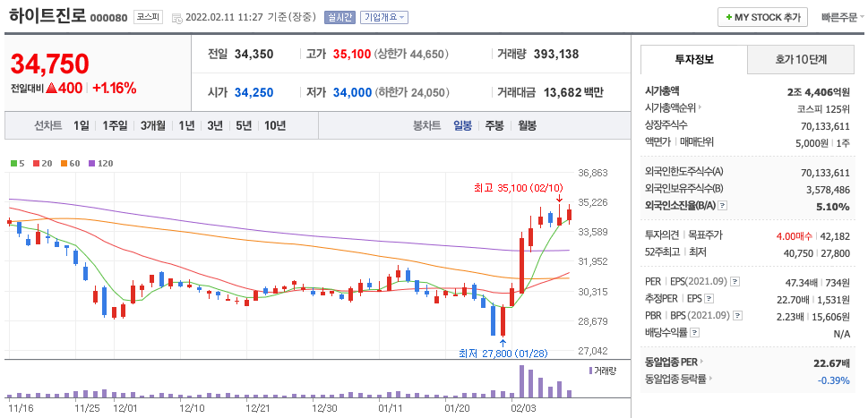Select the 10년 line chart period
The height and width of the screenshot is (418, 868).
click(x=275, y=125)
